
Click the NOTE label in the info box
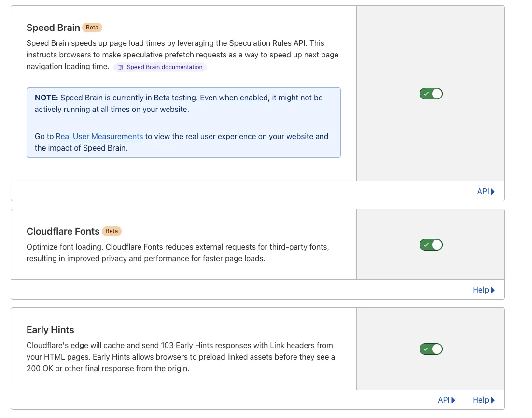click(46, 98)
